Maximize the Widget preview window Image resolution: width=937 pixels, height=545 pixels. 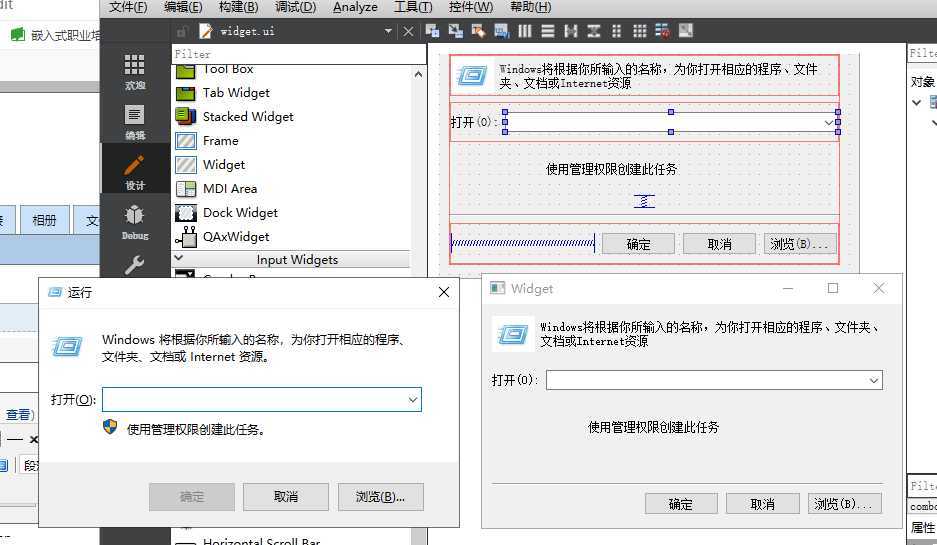[832, 289]
